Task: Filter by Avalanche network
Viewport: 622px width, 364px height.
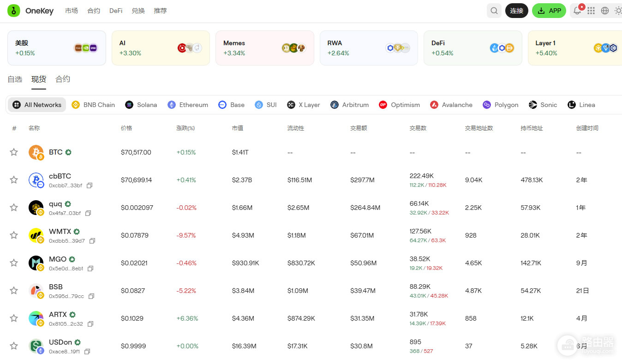Action: [x=451, y=105]
